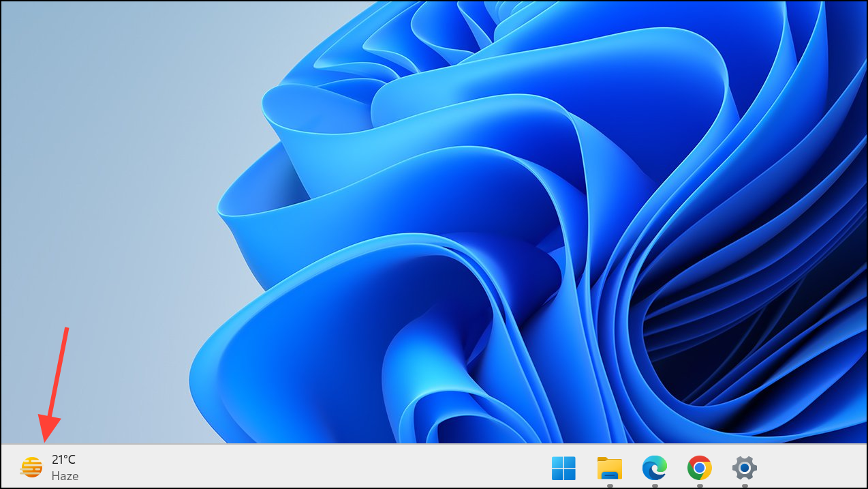Click the running indicator beneath the Edge icon
Screen dimensions: 868x489
654,486
